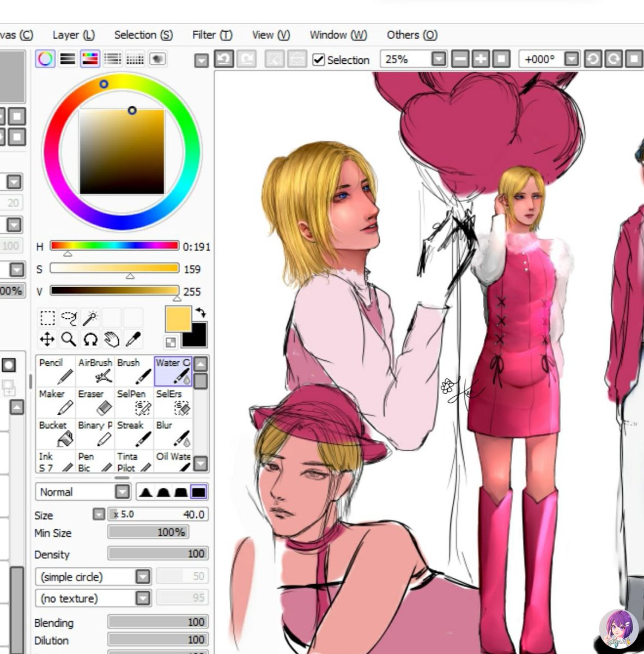Open the Others (O) menu
The height and width of the screenshot is (654, 644).
412,35
